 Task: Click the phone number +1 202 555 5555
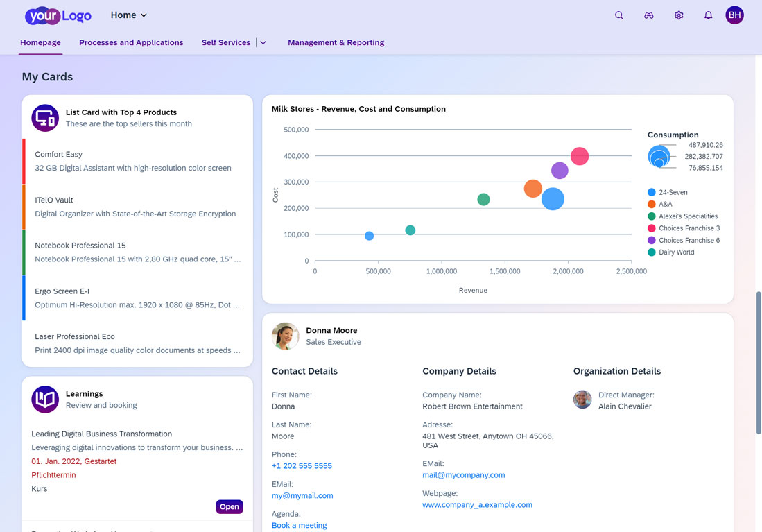[302, 466]
